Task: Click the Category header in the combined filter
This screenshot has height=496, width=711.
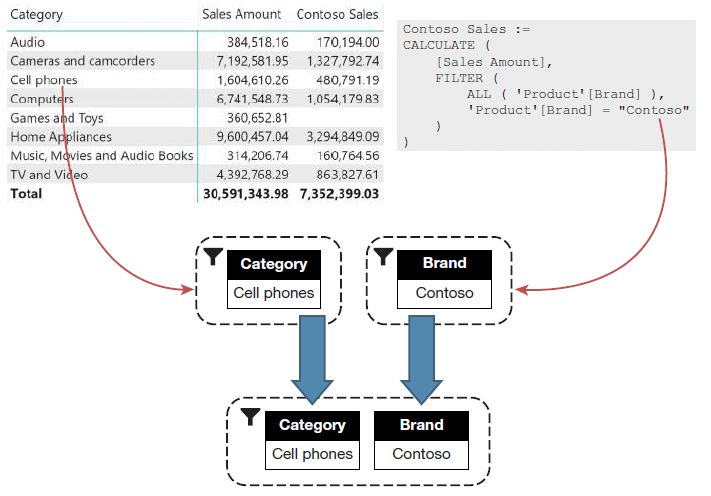Action: pyautogui.click(x=312, y=425)
